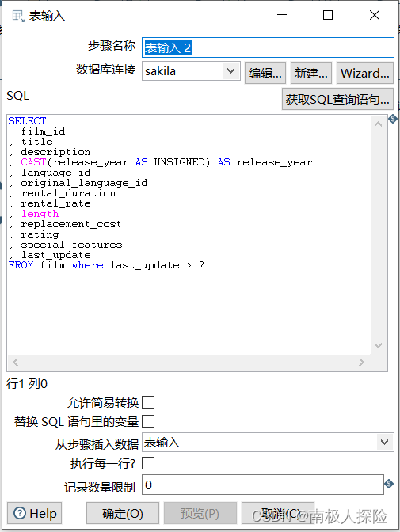The height and width of the screenshot is (532, 400).
Task: Click the SELECT keyword in the SQL
Action: click(27, 121)
